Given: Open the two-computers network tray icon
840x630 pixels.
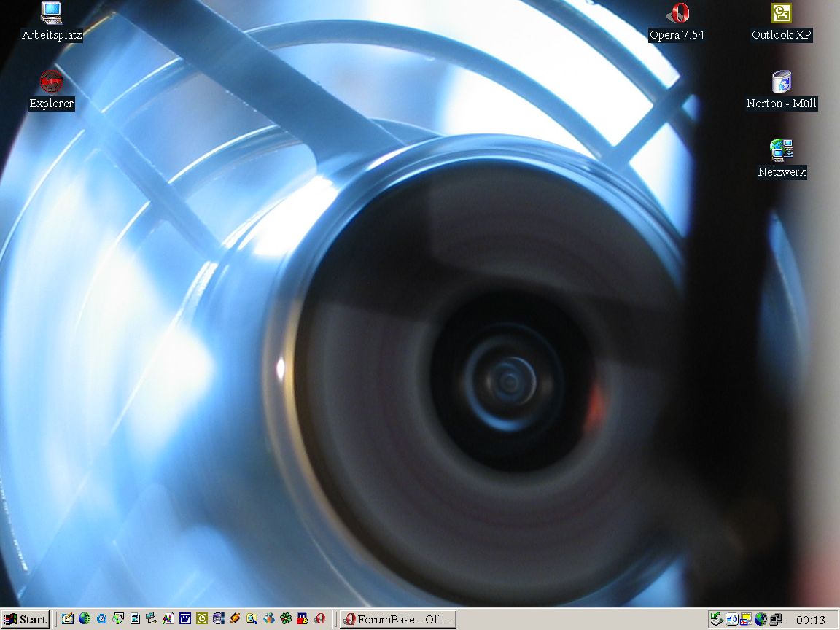Looking at the screenshot, I should click(776, 620).
